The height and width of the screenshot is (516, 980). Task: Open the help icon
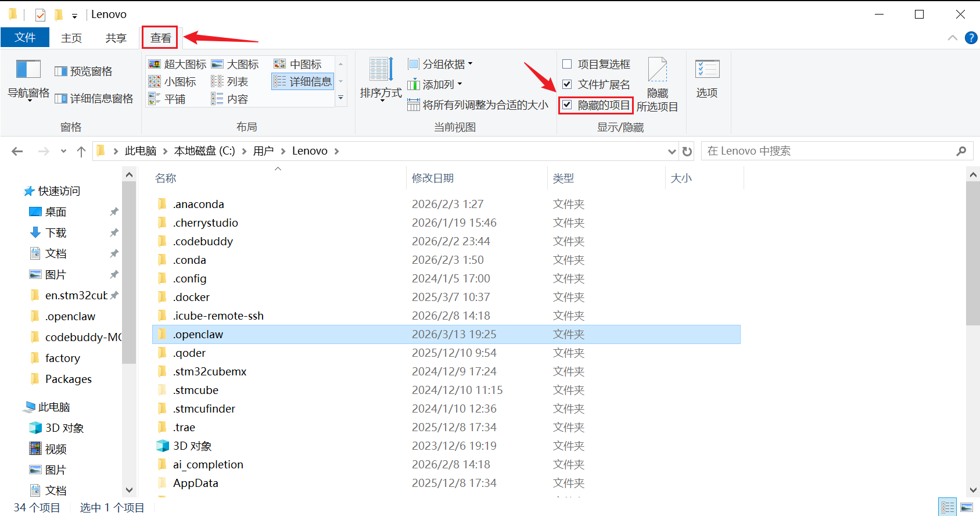971,38
